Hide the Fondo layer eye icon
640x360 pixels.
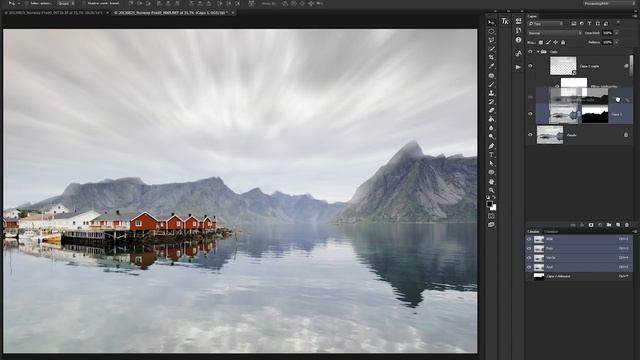point(530,135)
